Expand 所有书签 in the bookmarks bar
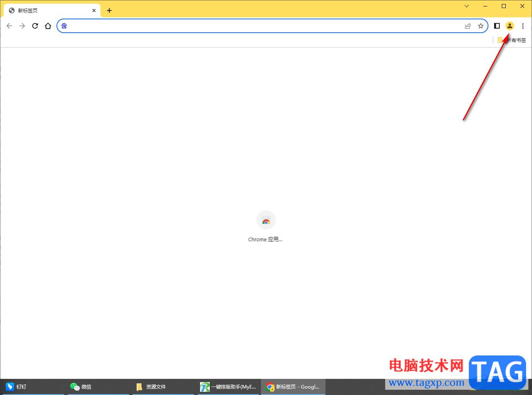 click(x=512, y=40)
